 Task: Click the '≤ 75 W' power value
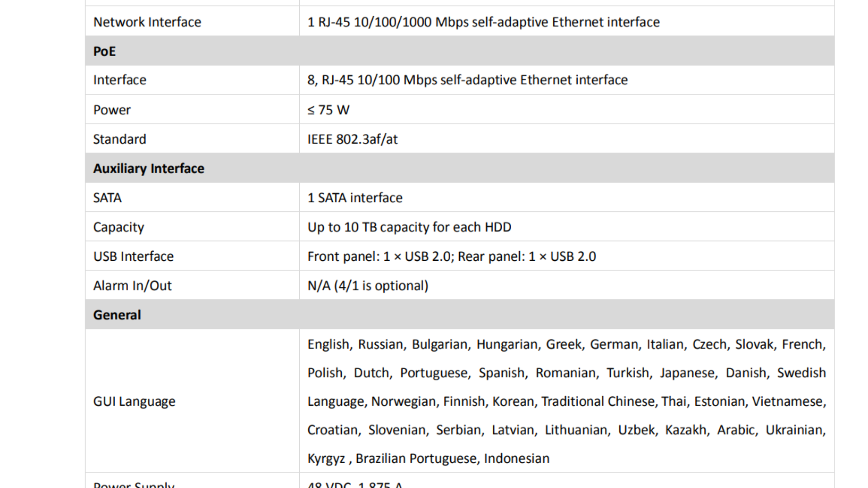(x=328, y=110)
